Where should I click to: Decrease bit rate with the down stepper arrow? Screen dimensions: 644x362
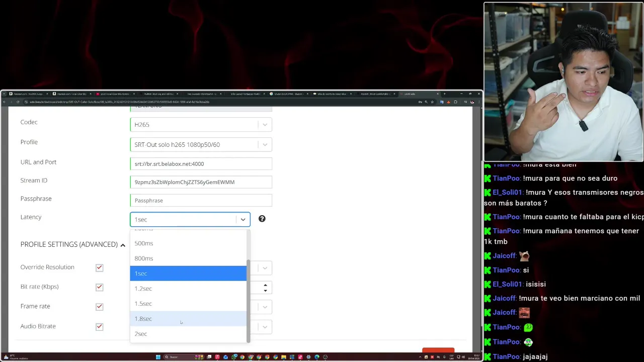tap(265, 290)
